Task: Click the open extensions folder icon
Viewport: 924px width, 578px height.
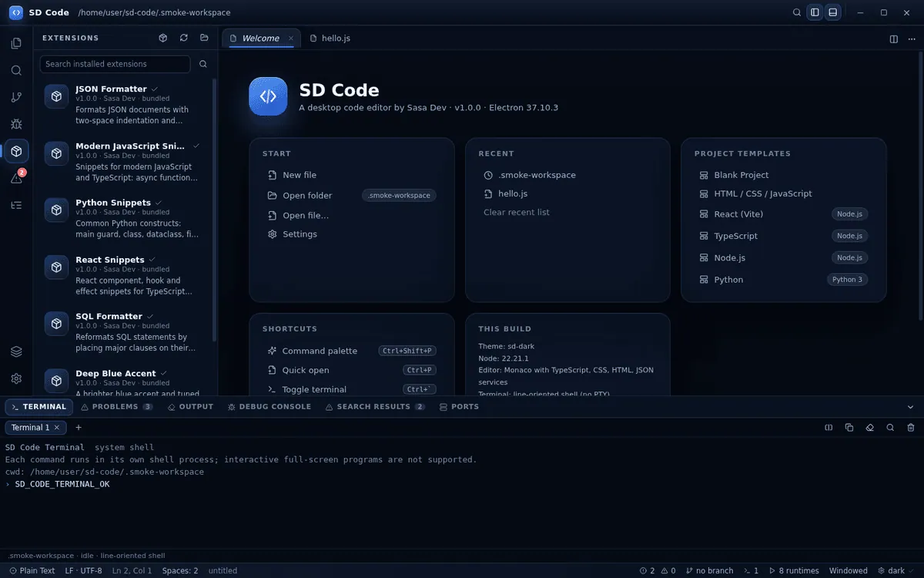Action: pos(204,38)
